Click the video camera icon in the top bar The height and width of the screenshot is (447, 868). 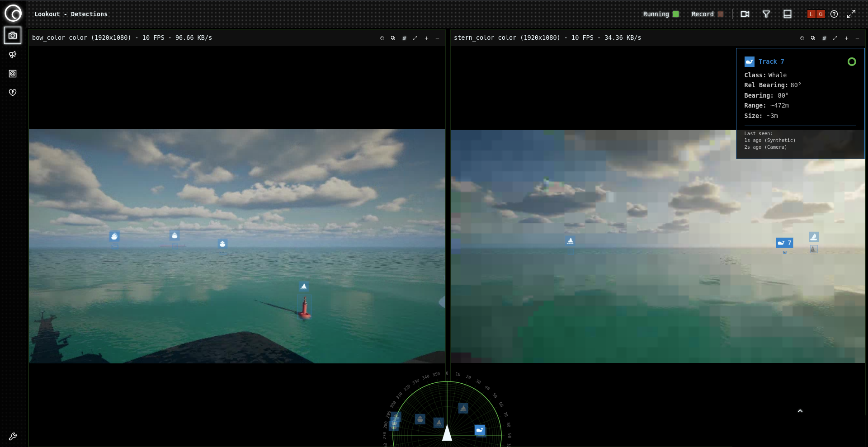745,14
